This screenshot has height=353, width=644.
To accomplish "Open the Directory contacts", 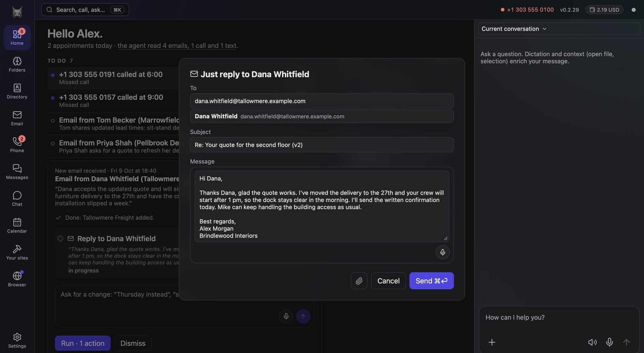I will [x=17, y=91].
